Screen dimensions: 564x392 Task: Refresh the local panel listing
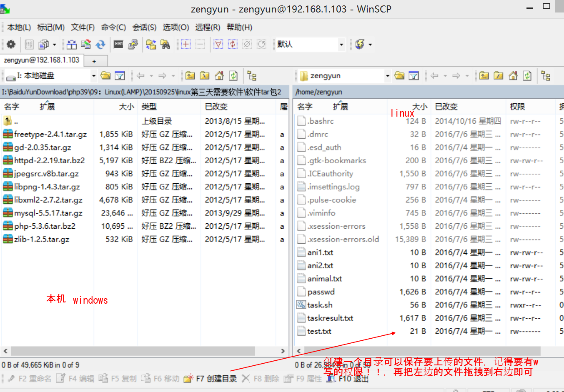click(233, 75)
